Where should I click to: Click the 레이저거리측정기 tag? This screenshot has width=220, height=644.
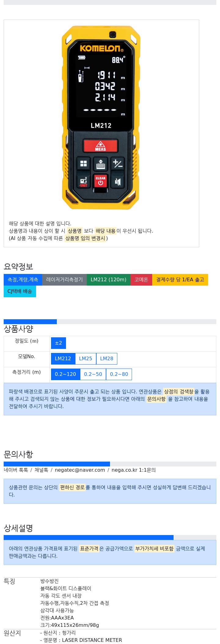tap(64, 280)
